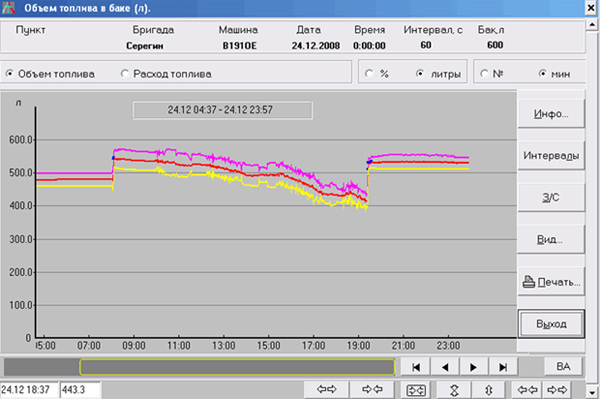Shift graph right with double-right arrows
600x399 pixels.
point(557,390)
